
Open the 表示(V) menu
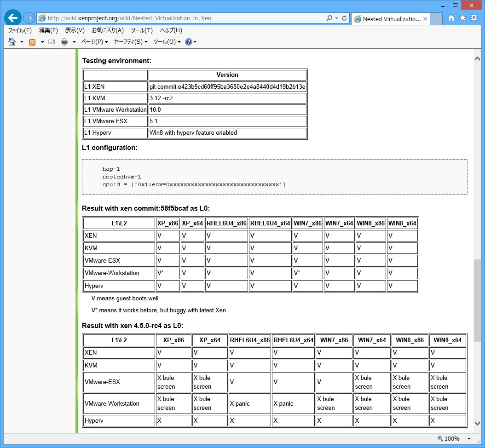pos(75,30)
